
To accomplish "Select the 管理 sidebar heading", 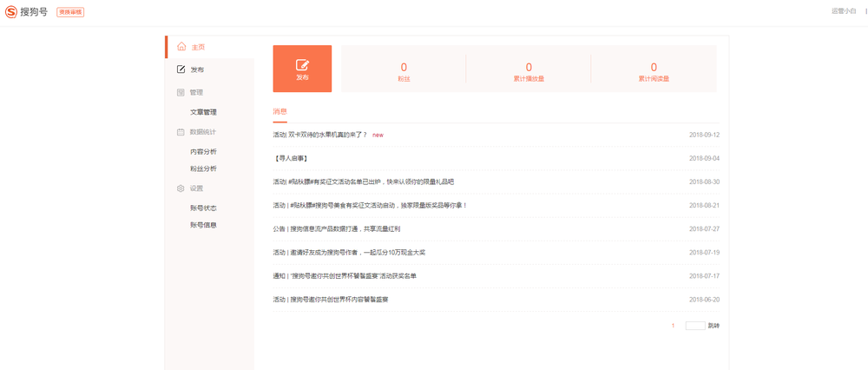I will point(196,92).
